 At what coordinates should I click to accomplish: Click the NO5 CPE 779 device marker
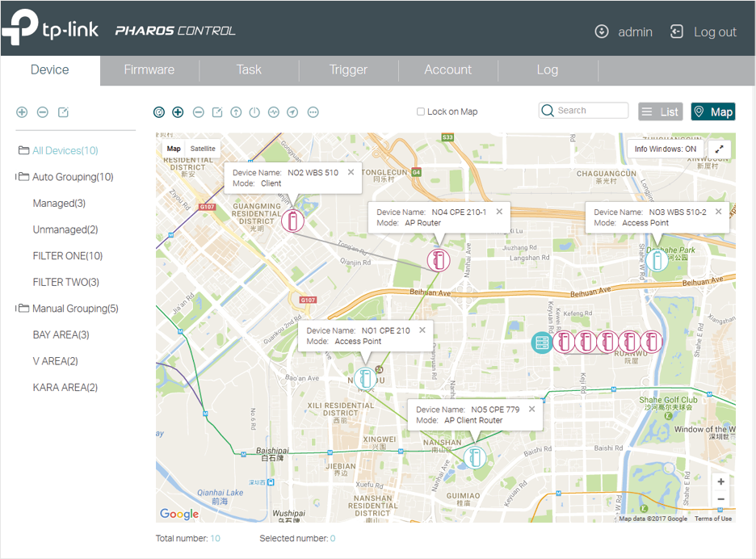point(475,457)
